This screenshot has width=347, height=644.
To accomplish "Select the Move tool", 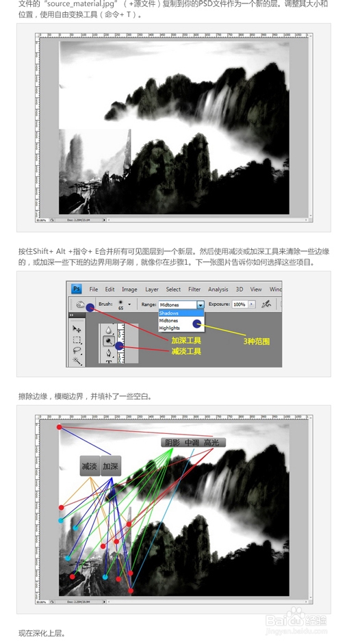I will tap(77, 329).
